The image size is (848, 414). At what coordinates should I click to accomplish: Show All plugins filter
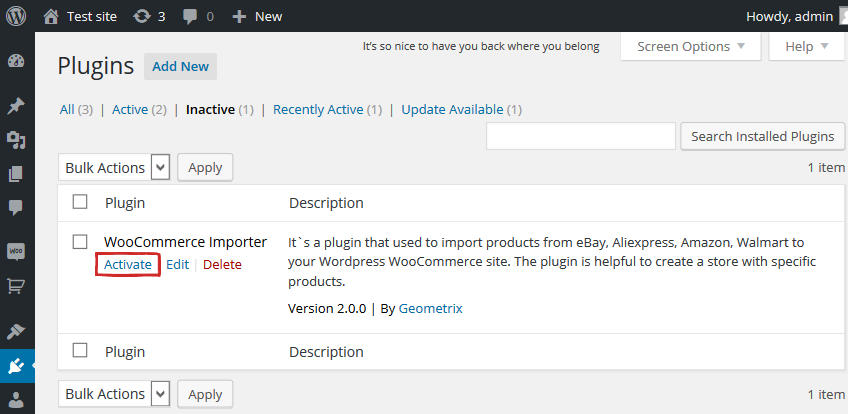coord(67,110)
